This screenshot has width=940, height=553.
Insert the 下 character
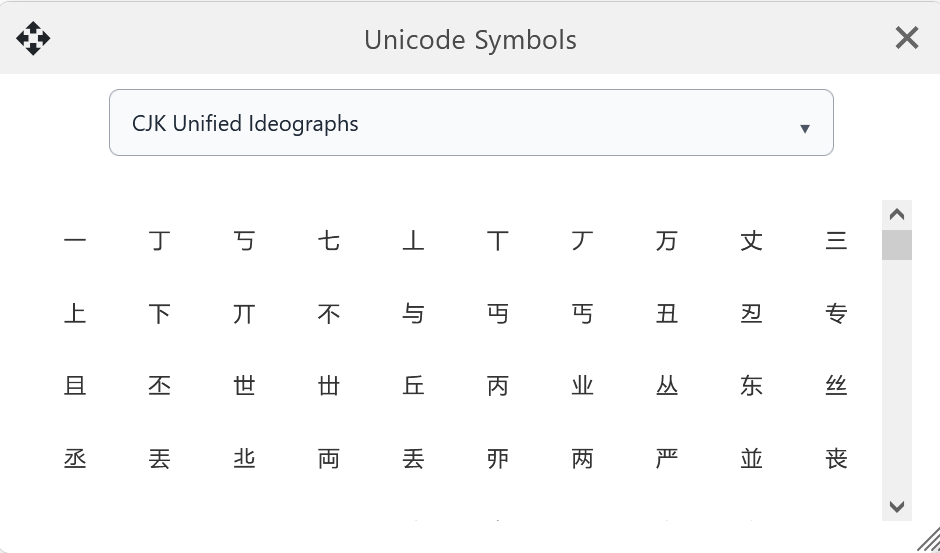click(160, 314)
